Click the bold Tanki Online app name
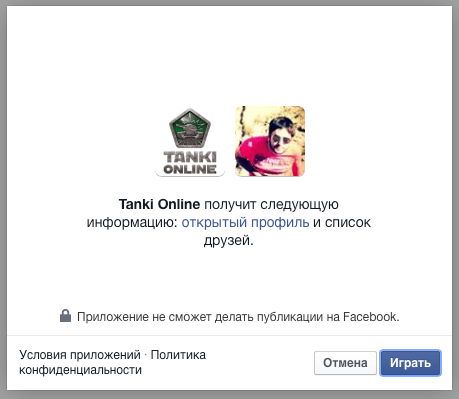The width and height of the screenshot is (459, 399). 159,204
